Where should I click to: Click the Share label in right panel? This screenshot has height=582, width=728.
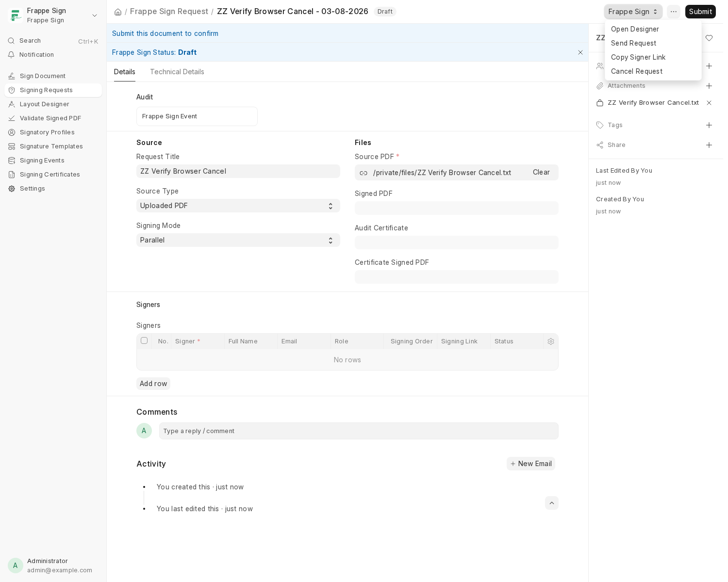(616, 145)
